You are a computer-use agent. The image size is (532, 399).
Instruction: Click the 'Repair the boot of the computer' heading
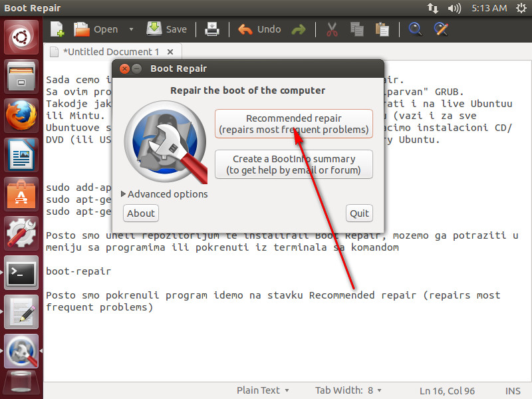[247, 90]
